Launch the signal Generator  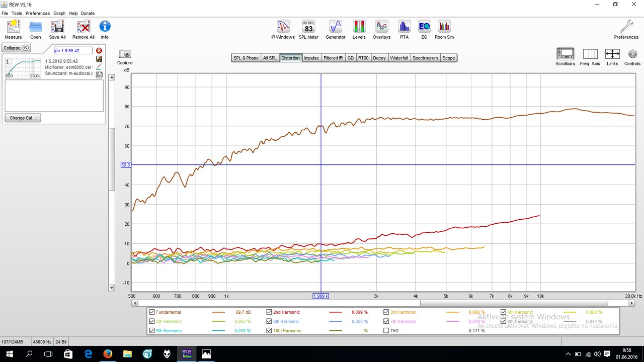336,30
